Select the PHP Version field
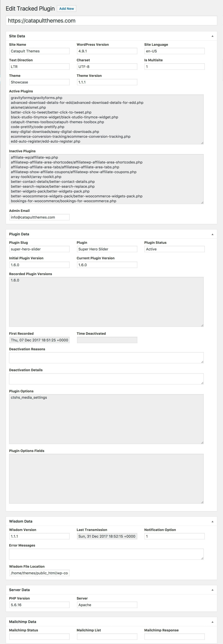The height and width of the screenshot is (644, 223). click(39, 605)
